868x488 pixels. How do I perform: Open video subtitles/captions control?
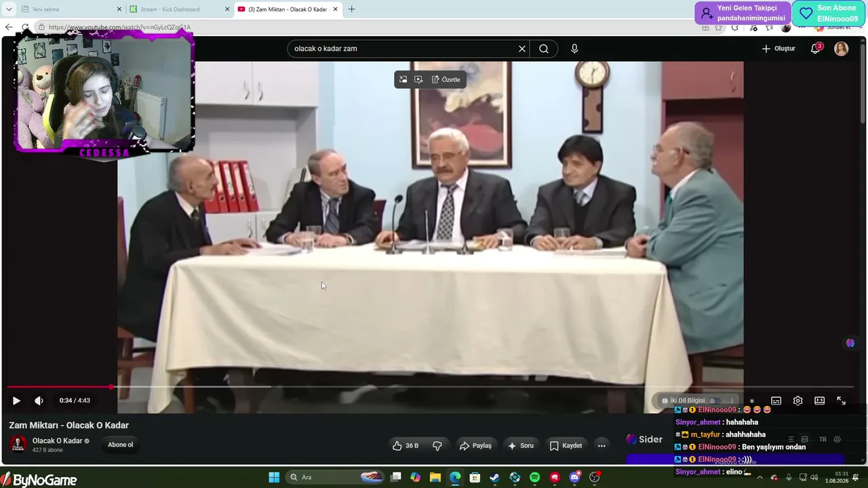(x=776, y=401)
